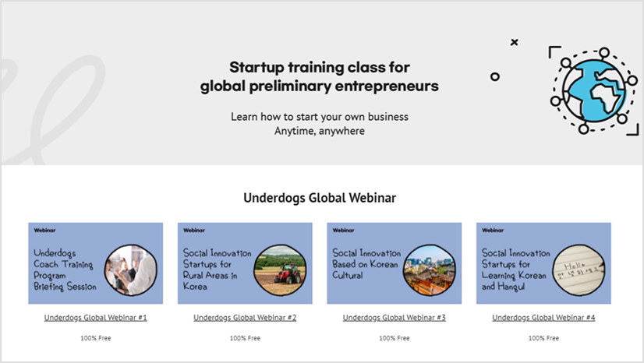Image resolution: width=644 pixels, height=363 pixels.
Task: Select Underdogs Coach Training Program thumbnail
Action: 96,263
